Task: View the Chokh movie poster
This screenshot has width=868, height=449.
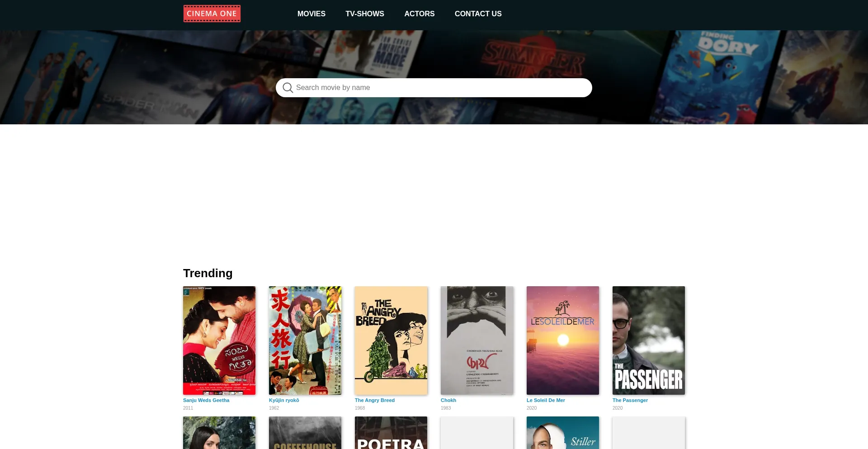Action: [476, 340]
